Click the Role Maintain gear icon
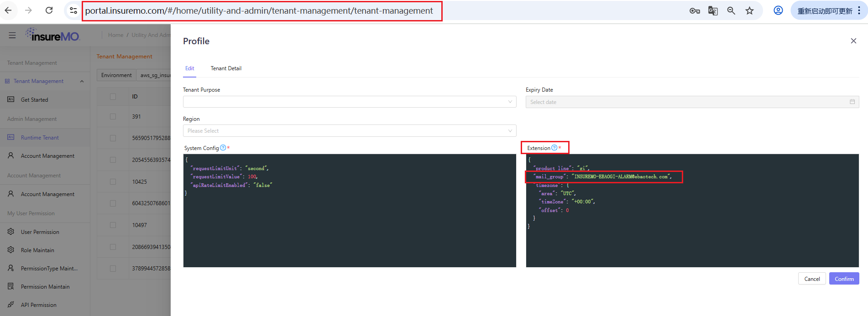The width and height of the screenshot is (868, 316). point(10,250)
